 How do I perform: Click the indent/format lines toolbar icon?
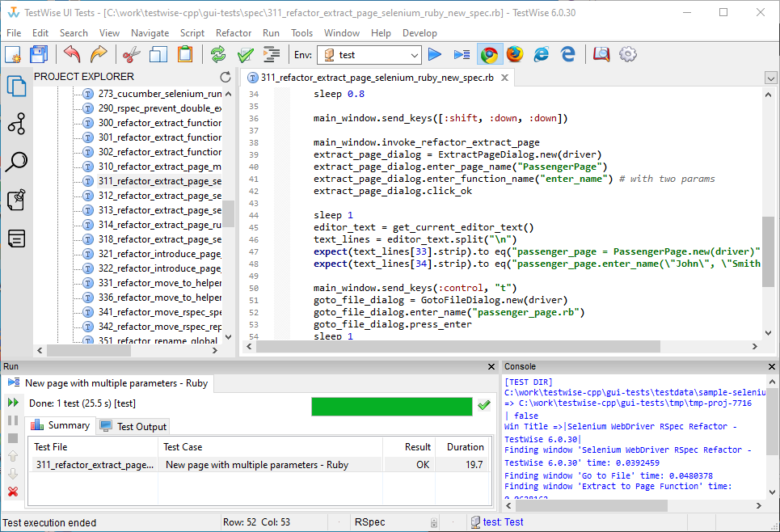[x=272, y=54]
